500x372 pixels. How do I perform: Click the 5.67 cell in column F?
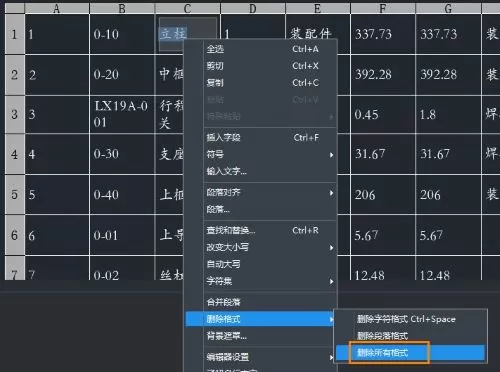tap(383, 235)
